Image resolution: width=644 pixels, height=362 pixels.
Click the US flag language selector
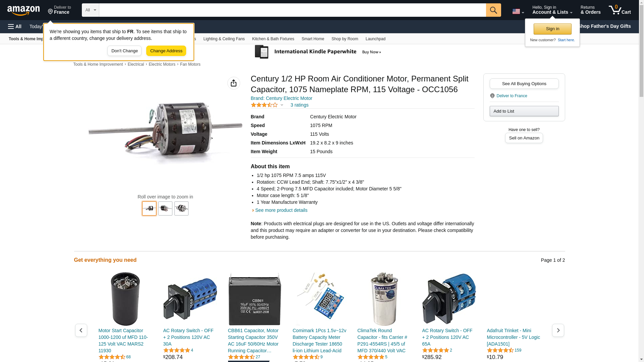tap(518, 11)
